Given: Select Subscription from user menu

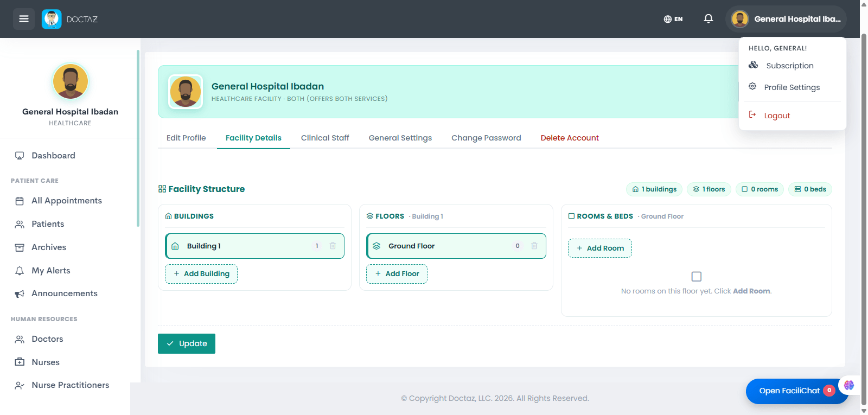Looking at the screenshot, I should click(x=790, y=66).
